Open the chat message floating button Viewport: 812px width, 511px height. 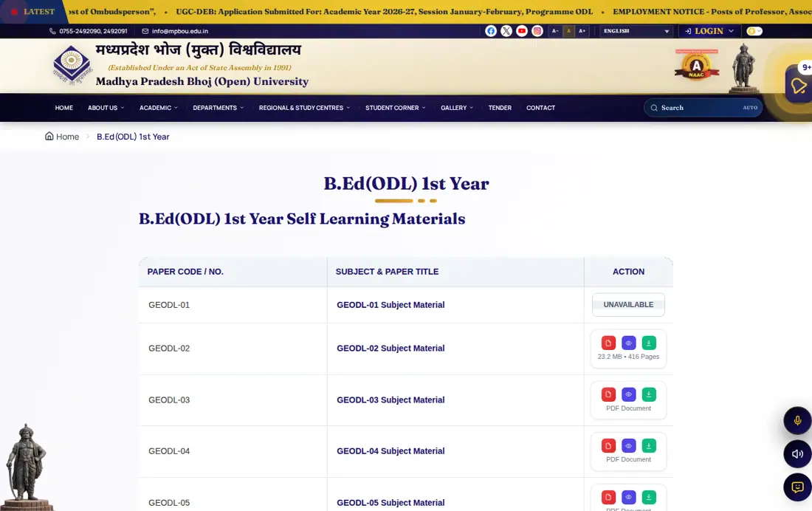tap(797, 487)
